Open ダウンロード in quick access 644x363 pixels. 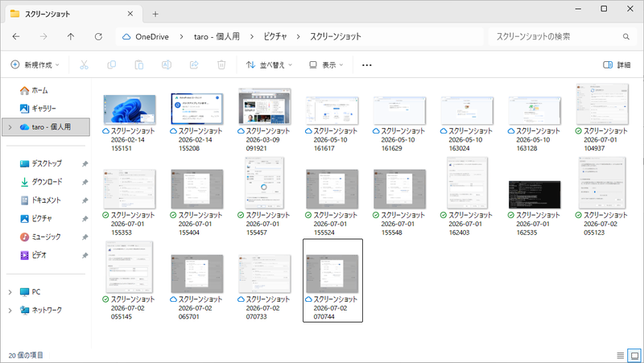click(x=41, y=182)
